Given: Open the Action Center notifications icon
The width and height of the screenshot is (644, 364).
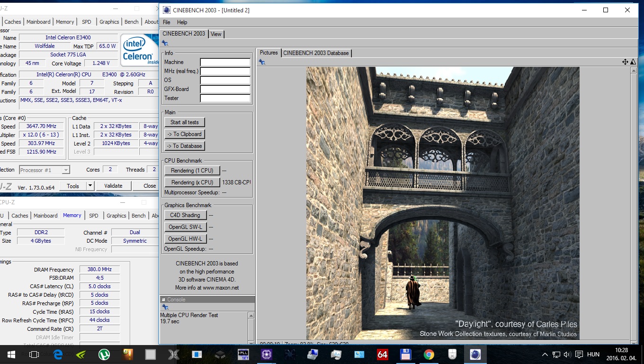Looking at the screenshot, I should coord(579,355).
